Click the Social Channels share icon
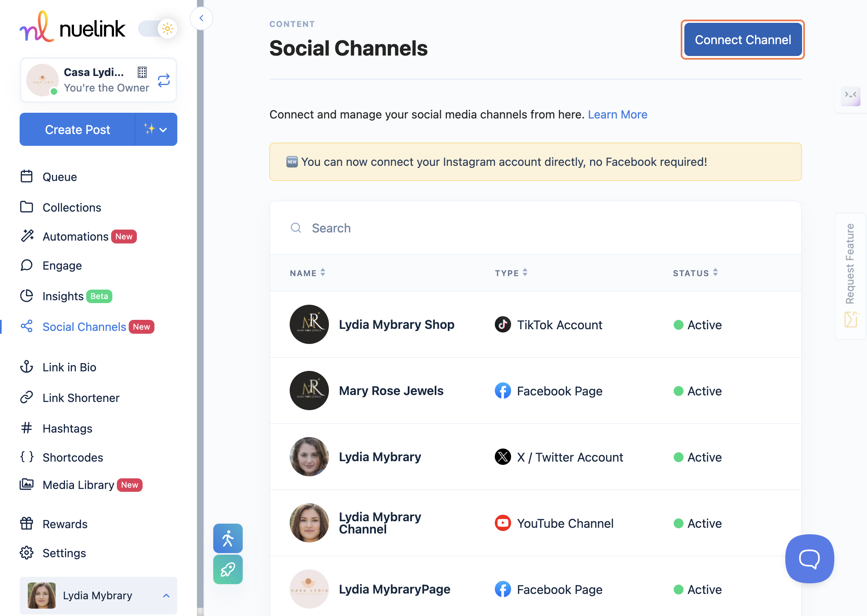 click(27, 326)
